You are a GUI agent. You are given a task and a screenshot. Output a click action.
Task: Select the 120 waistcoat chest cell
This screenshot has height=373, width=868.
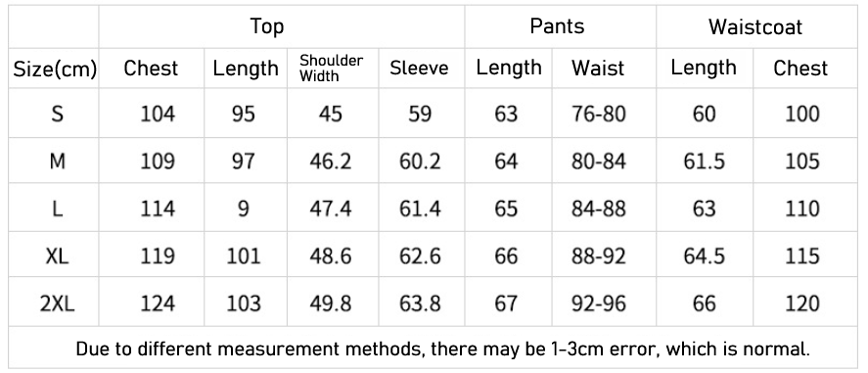[802, 303]
